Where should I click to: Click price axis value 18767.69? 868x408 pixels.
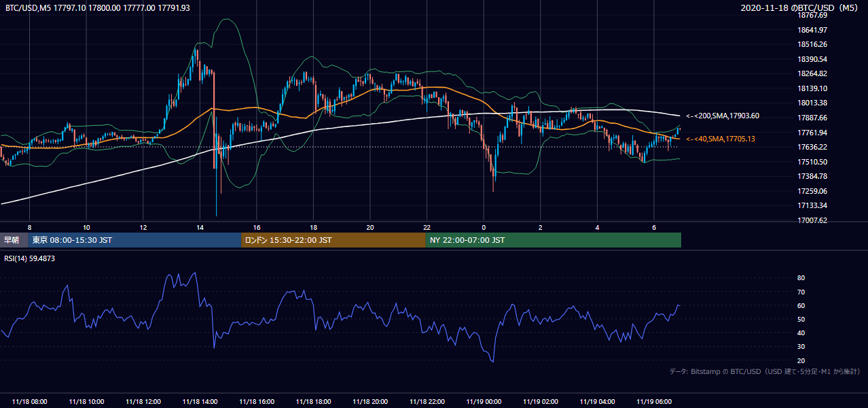pyautogui.click(x=812, y=15)
